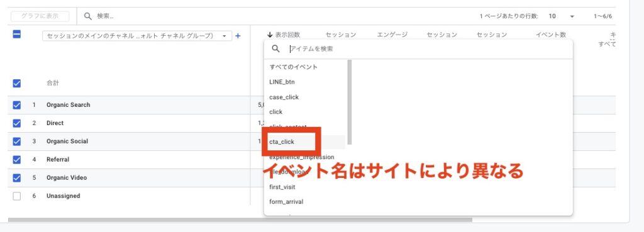
Task: Click the 1〜6/6 pagination text
Action: click(602, 16)
